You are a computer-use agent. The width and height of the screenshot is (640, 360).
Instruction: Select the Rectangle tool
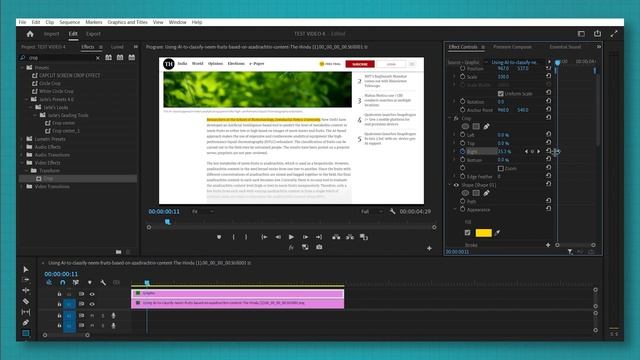pyautogui.click(x=26, y=333)
